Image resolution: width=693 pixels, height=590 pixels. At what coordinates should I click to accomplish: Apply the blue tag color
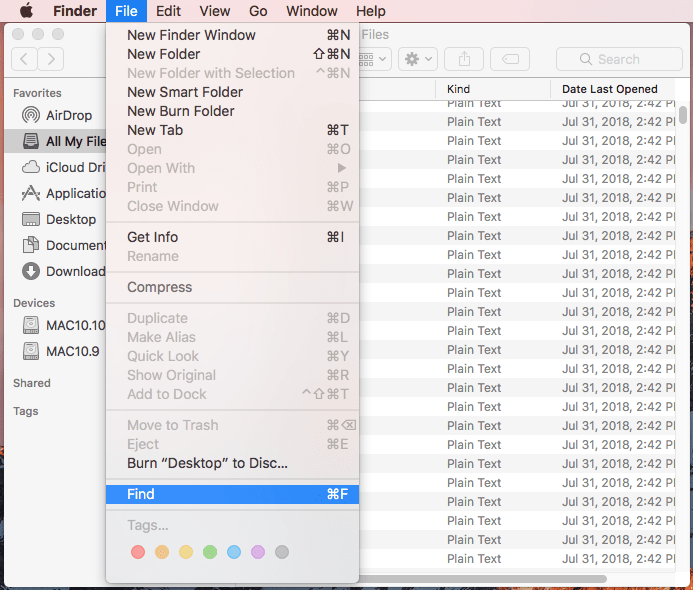(234, 552)
